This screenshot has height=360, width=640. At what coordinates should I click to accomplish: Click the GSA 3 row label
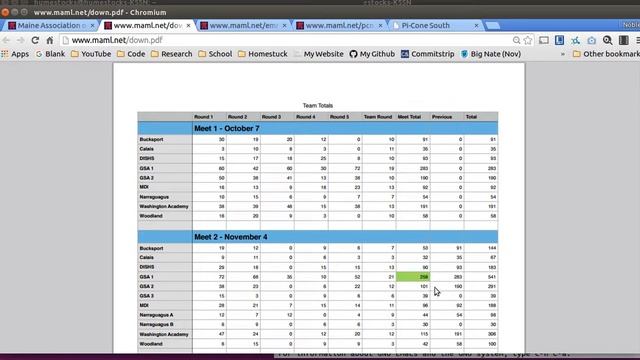tap(147, 296)
